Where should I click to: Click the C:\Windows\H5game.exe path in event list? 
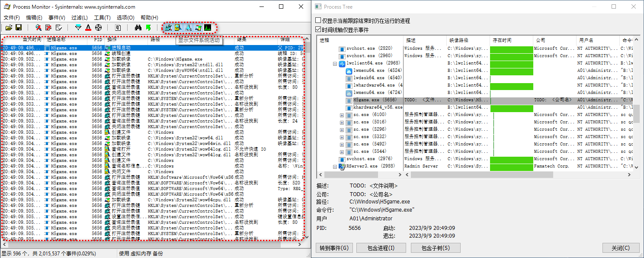[175, 59]
